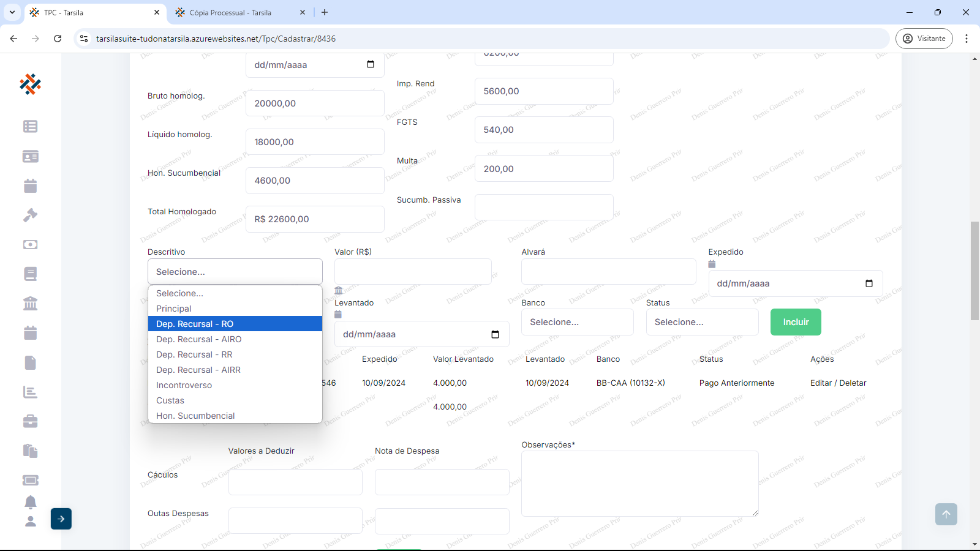980x551 pixels.
Task: Pick 'Hon. Sucumbencial' in the dropdown list
Action: coord(195,416)
